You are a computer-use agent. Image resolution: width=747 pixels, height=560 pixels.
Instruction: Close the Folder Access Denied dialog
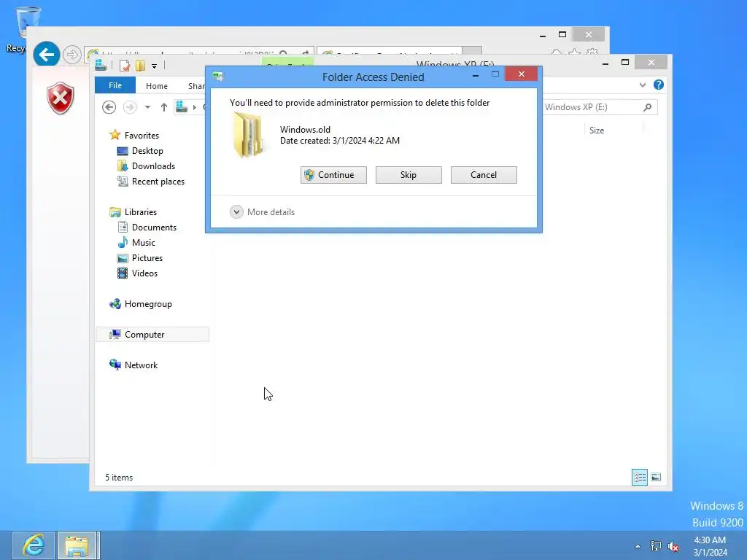click(521, 74)
